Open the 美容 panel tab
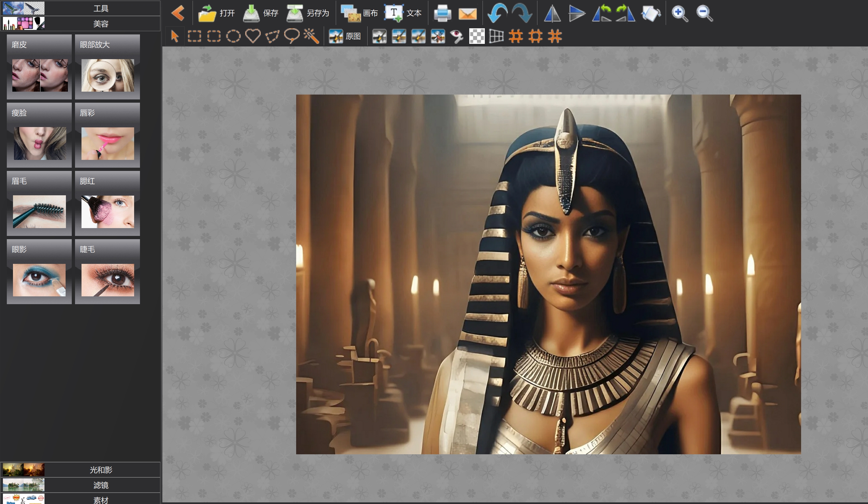 (81, 23)
